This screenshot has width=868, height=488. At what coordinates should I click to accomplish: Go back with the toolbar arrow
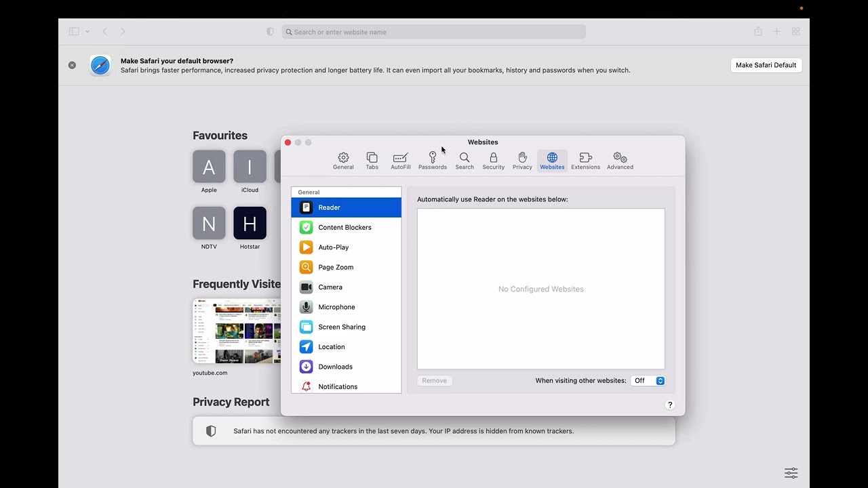pos(104,31)
